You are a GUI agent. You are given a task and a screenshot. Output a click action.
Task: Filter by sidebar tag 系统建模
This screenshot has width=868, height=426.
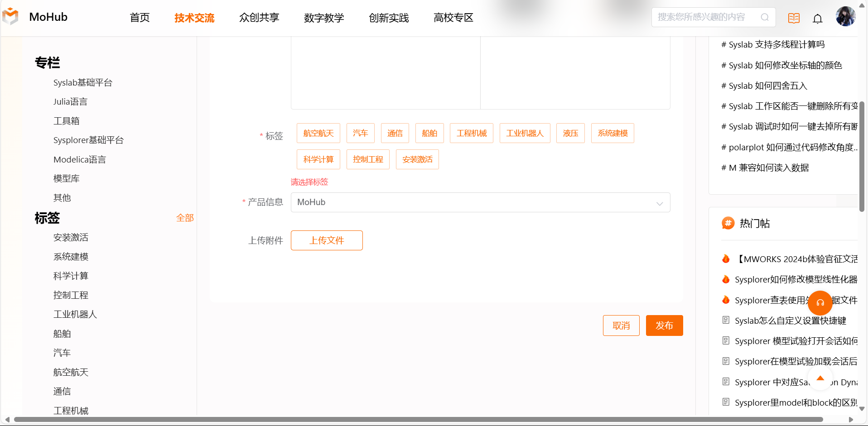click(x=71, y=257)
